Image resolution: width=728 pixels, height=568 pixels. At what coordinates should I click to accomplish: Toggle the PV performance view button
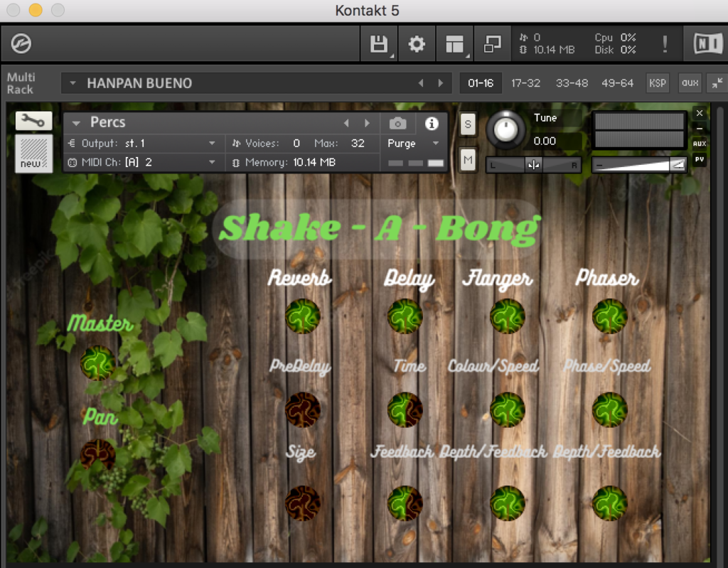click(700, 159)
